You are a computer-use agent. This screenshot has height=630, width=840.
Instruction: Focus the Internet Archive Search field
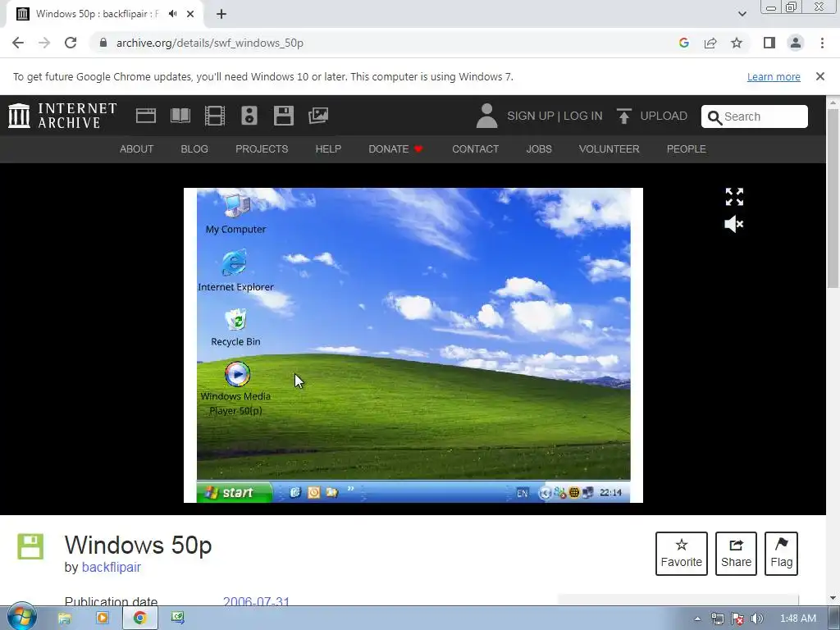(755, 116)
